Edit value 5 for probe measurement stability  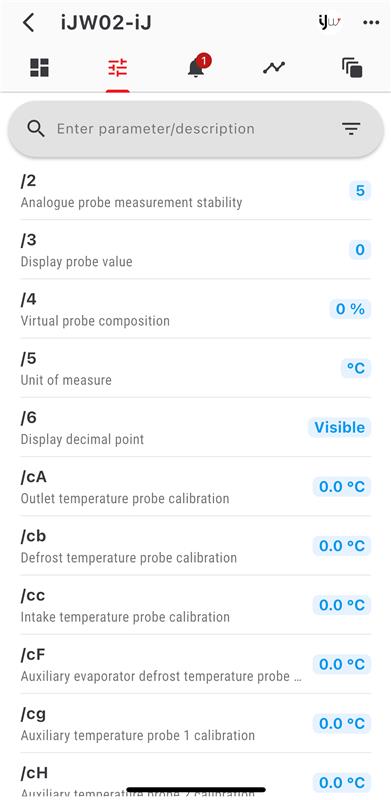click(360, 191)
